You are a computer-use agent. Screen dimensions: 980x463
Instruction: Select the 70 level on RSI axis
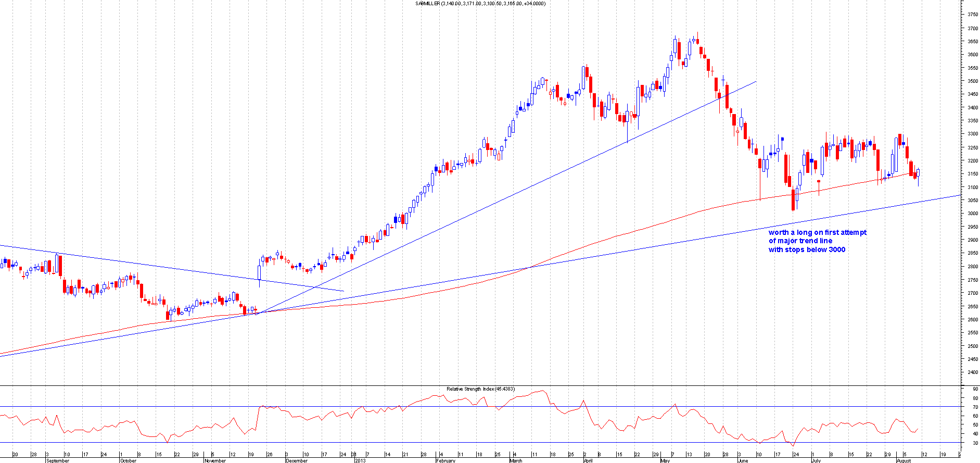tap(975, 407)
